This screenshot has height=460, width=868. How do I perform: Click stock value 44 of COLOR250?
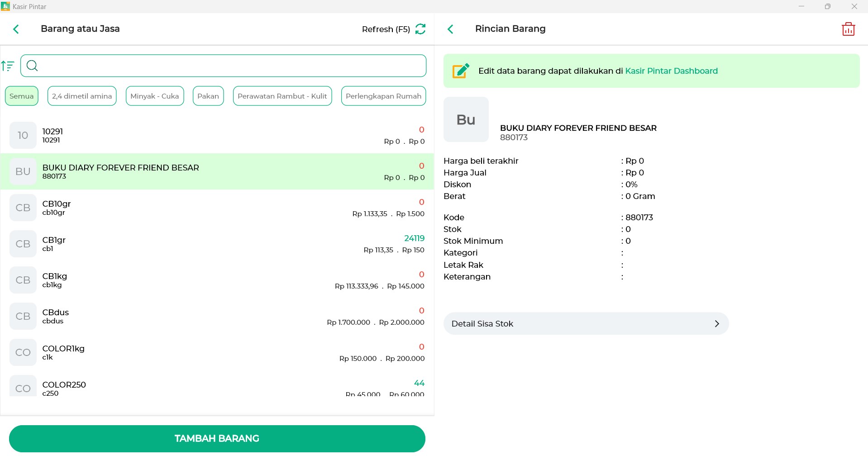(x=420, y=383)
